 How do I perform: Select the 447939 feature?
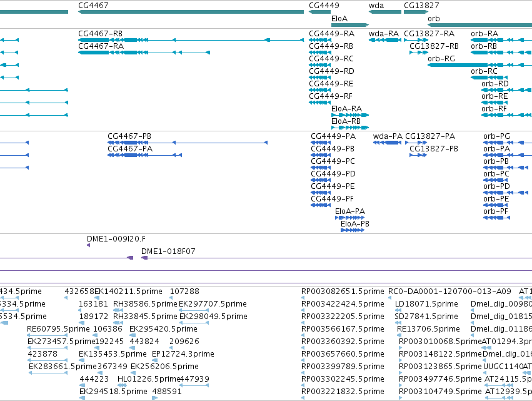pos(194,385)
